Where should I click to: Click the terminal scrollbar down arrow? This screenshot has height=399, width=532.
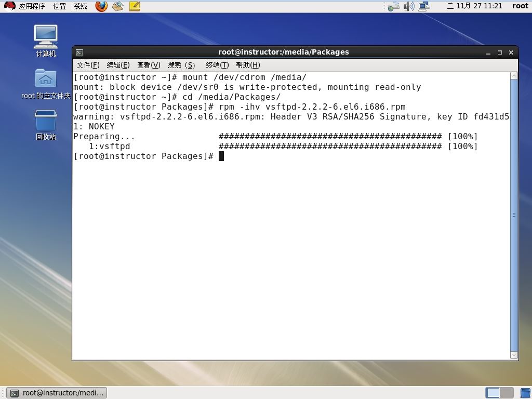tap(514, 355)
